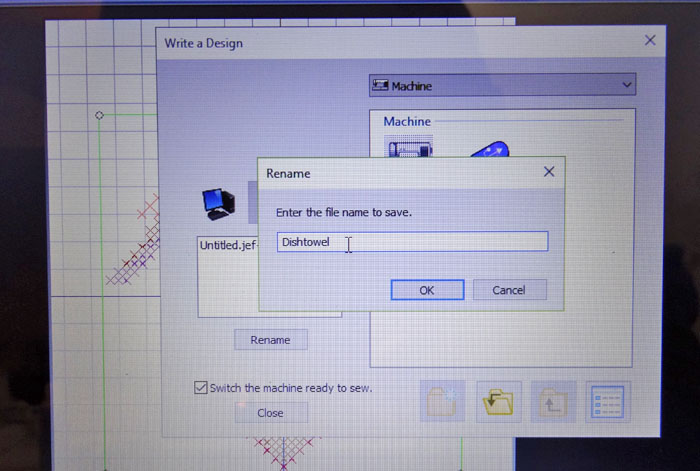Click the Rename button below file list

[x=271, y=340]
